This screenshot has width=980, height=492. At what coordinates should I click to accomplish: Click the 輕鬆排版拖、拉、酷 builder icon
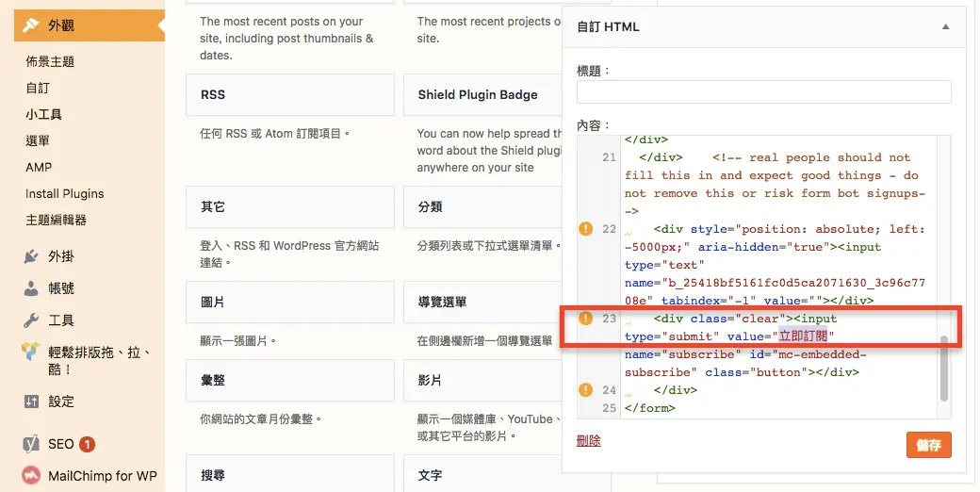click(x=30, y=352)
